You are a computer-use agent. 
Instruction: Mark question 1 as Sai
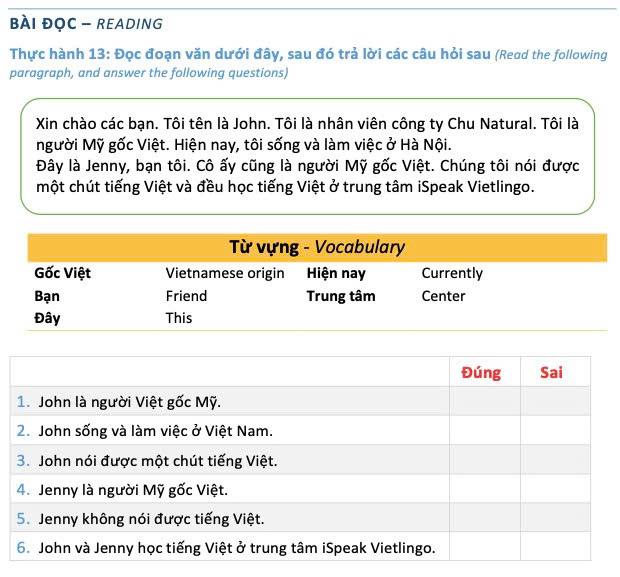coord(554,402)
